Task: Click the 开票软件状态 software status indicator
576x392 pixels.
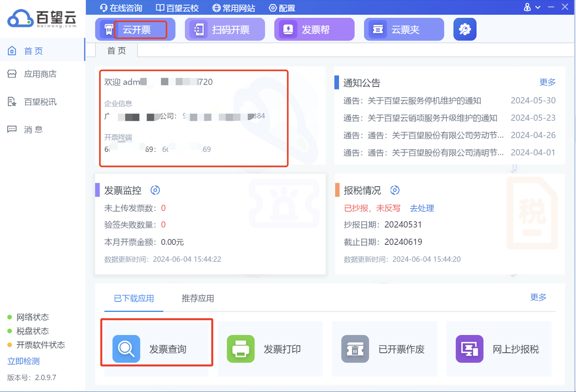Action: 36,345
